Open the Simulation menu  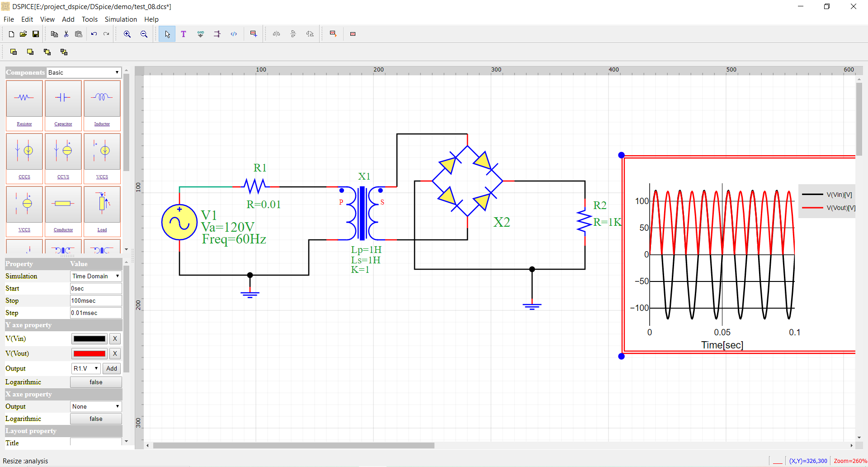click(x=121, y=19)
